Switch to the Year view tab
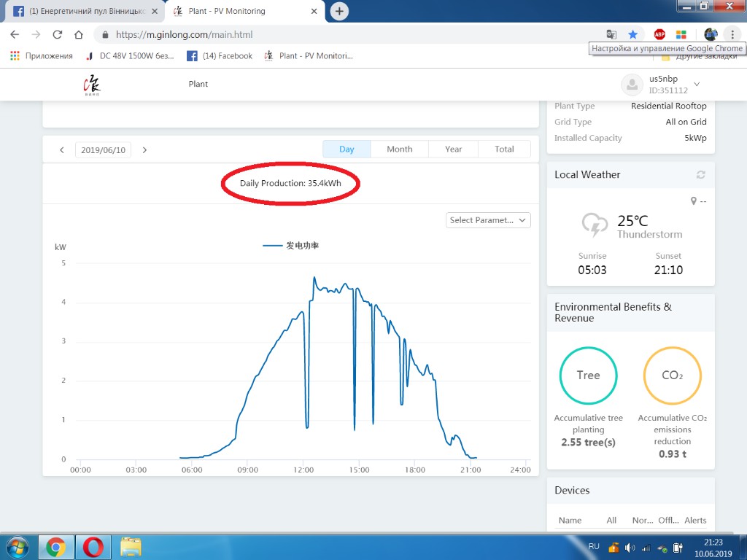This screenshot has height=560, width=747. pyautogui.click(x=453, y=149)
